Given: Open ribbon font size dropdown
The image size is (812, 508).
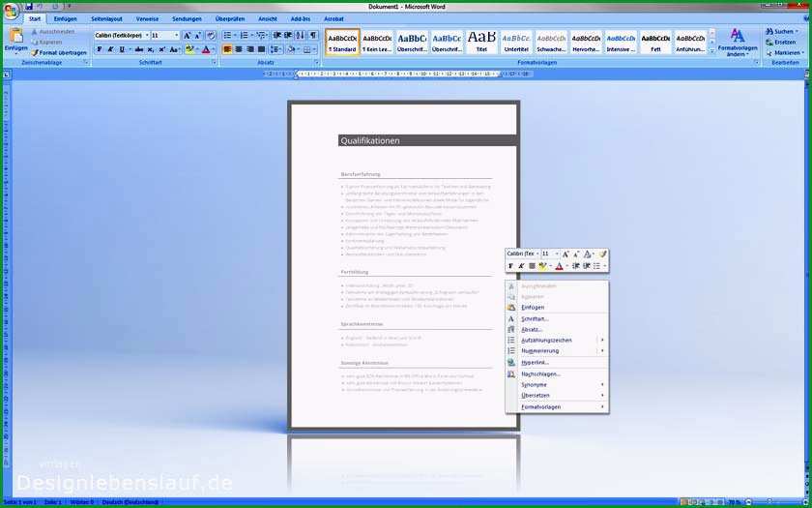Looking at the screenshot, I should 177,35.
